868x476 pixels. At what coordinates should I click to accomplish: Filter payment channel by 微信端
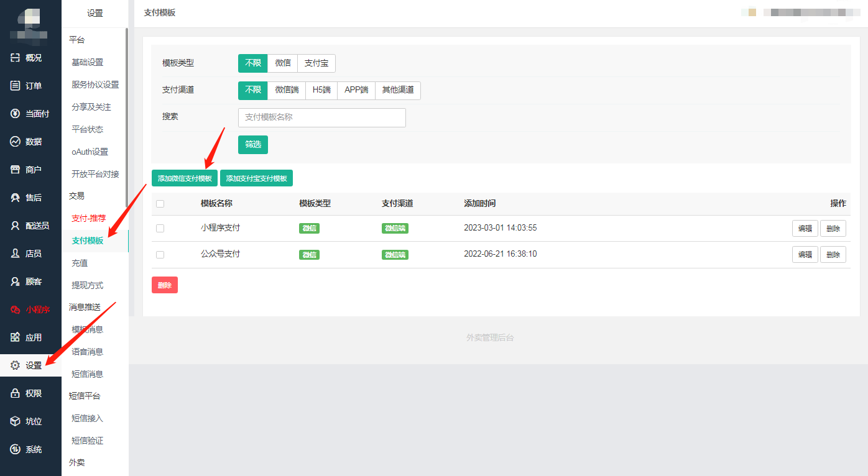287,89
